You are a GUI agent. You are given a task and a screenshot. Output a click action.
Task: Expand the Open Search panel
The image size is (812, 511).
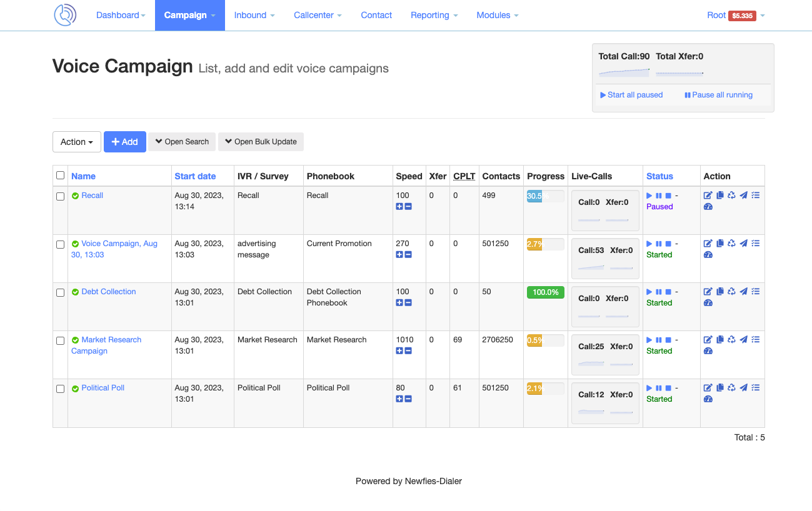coord(182,142)
